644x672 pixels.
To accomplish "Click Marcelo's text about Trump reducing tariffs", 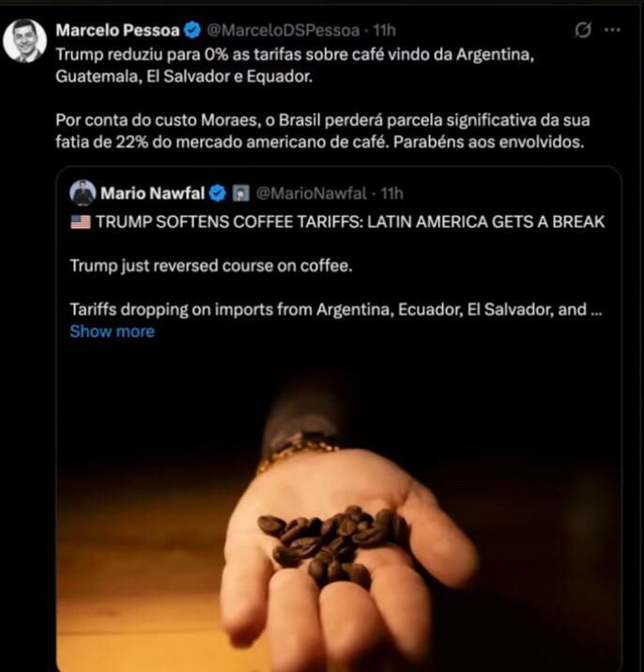I will pos(295,66).
